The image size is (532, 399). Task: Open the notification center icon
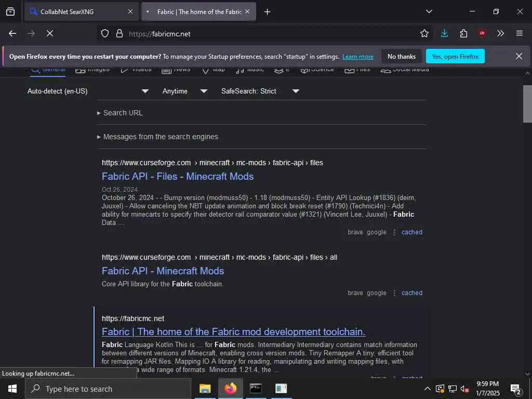(x=516, y=389)
